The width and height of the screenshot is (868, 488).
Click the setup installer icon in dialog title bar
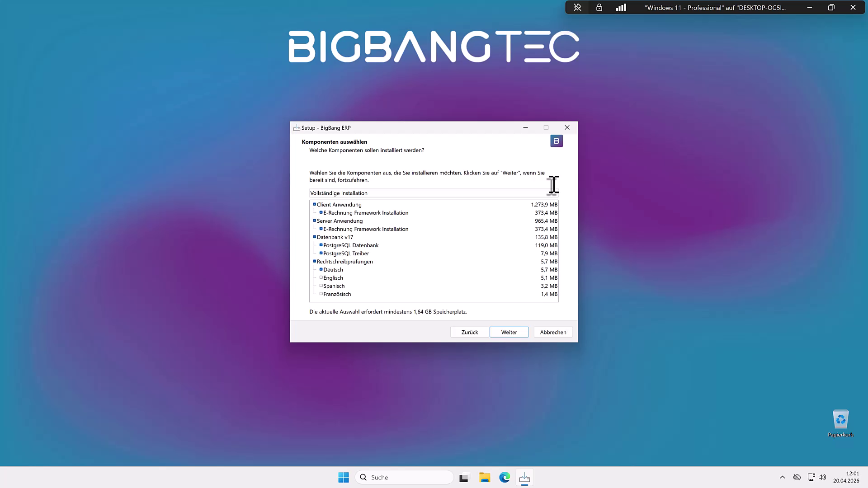pyautogui.click(x=297, y=128)
